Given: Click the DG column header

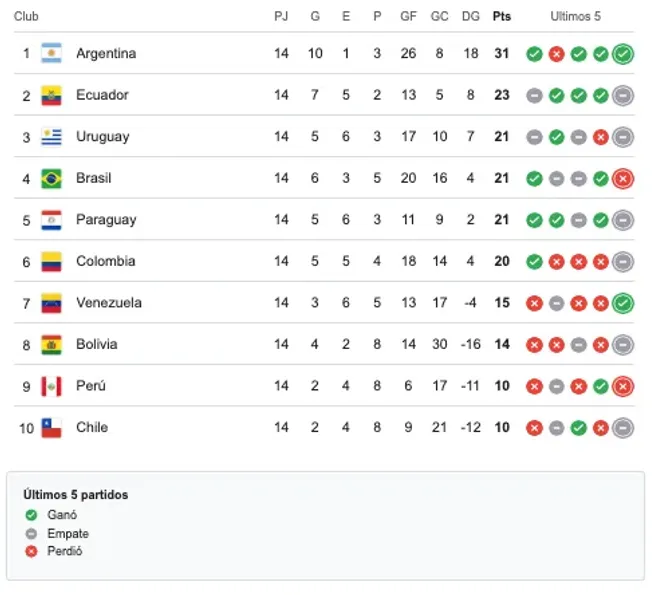Looking at the screenshot, I should tap(471, 17).
